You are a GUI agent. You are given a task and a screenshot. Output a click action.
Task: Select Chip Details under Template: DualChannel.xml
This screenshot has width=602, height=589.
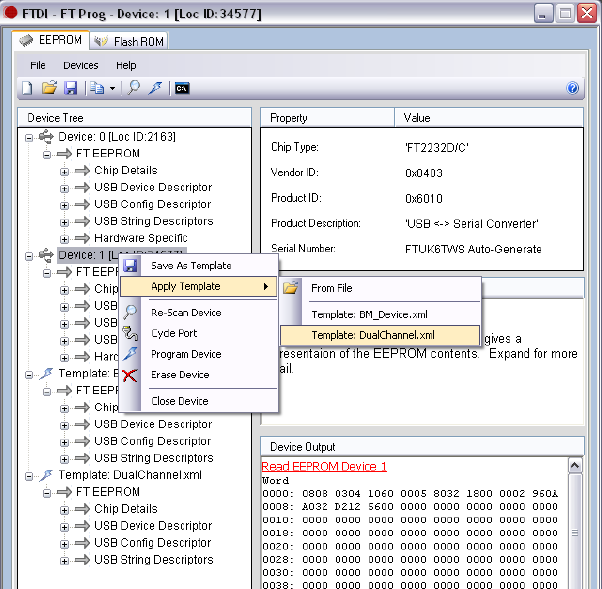pyautogui.click(x=126, y=509)
